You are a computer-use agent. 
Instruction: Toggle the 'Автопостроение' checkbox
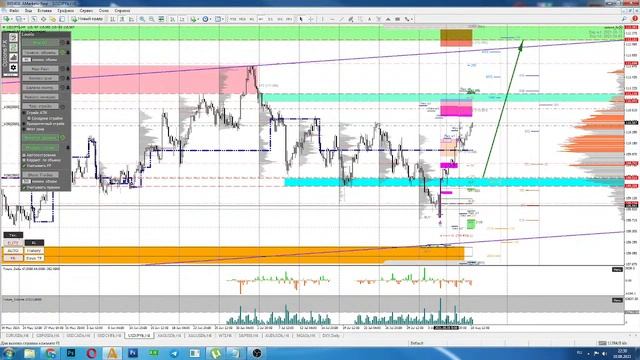tap(24, 155)
